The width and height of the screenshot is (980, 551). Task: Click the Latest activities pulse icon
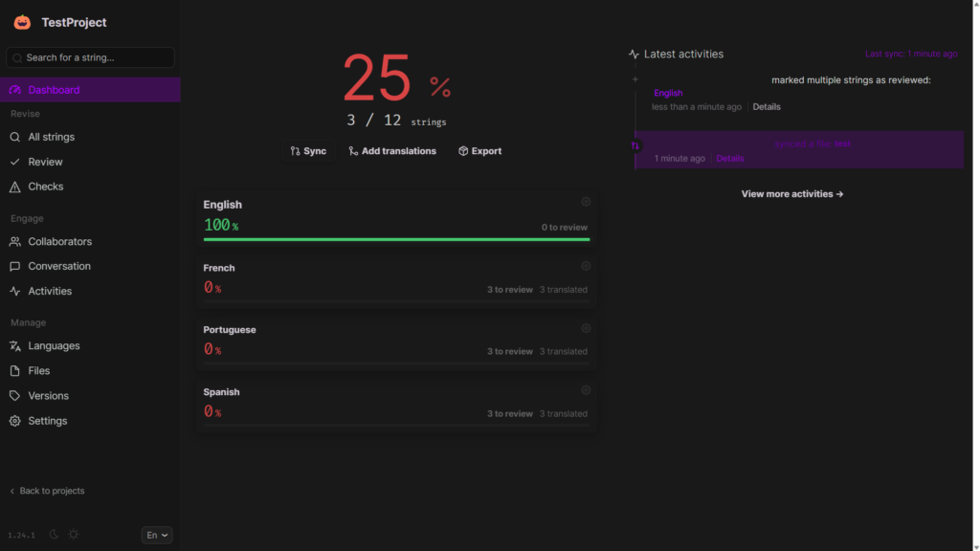coord(634,55)
